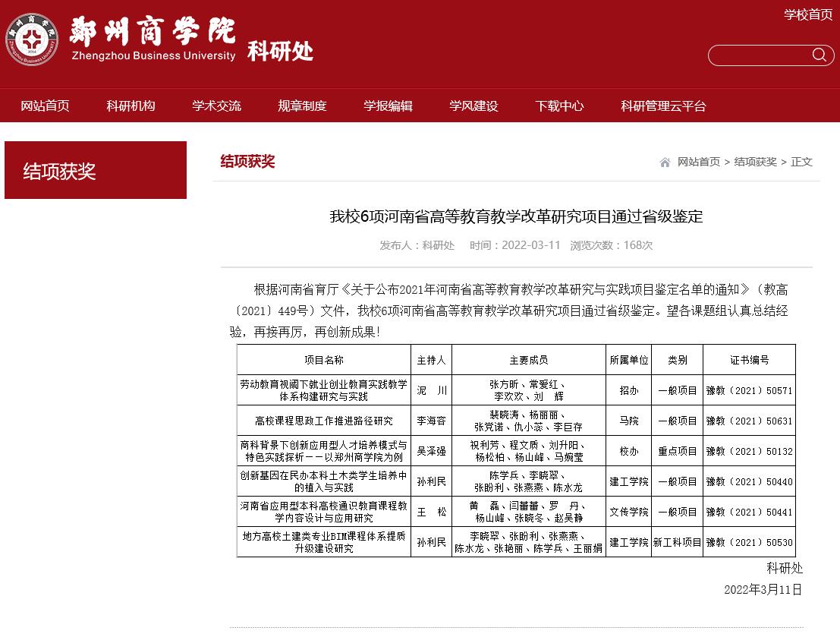
Task: Click the 项目名称 table column header
Action: coord(323,360)
